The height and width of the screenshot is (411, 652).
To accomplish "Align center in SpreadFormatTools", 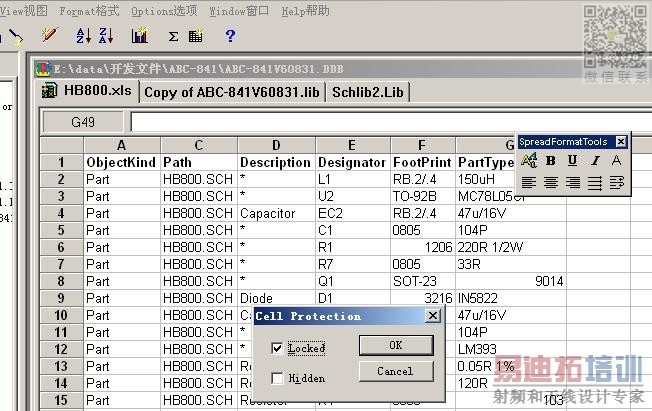I will point(551,182).
